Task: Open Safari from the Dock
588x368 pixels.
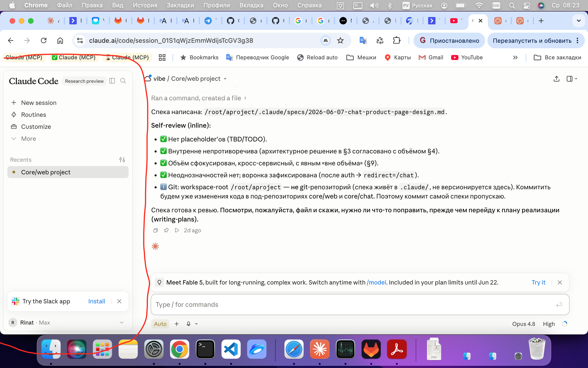Action: coord(294,349)
